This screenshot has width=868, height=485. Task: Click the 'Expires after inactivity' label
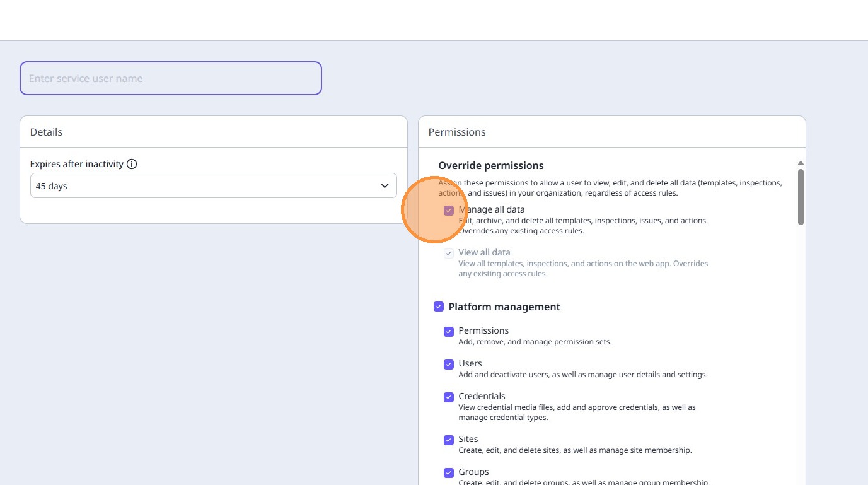77,164
